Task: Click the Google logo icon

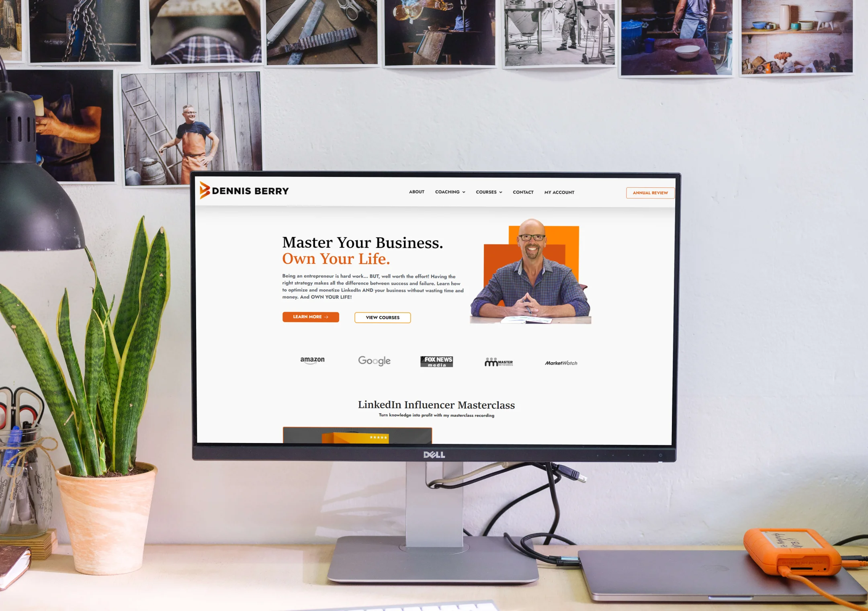Action: point(374,361)
